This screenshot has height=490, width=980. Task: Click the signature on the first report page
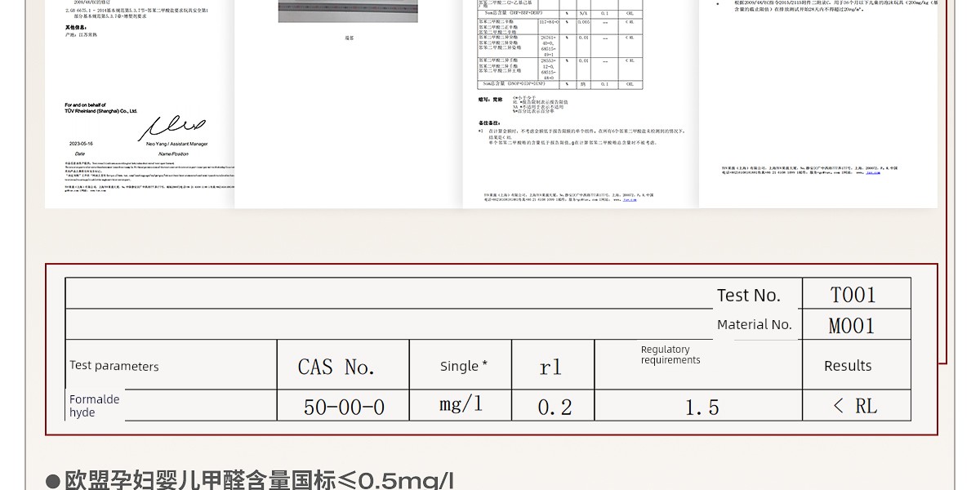tap(171, 128)
